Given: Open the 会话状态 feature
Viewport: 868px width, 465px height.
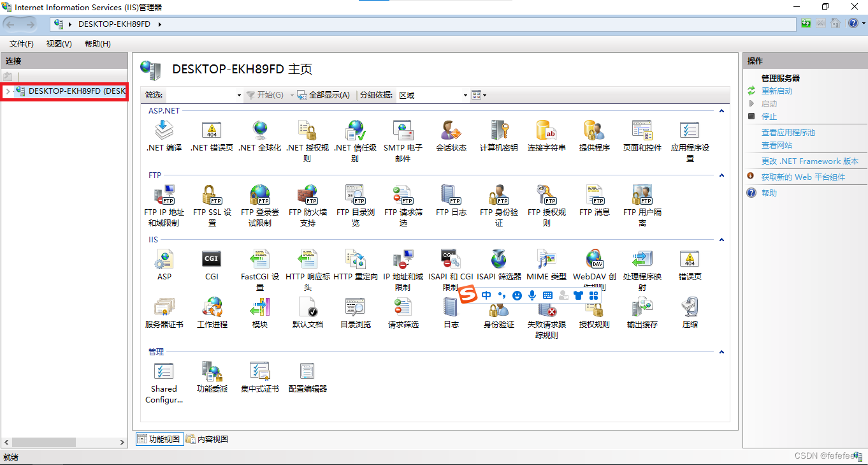Looking at the screenshot, I should [451, 137].
